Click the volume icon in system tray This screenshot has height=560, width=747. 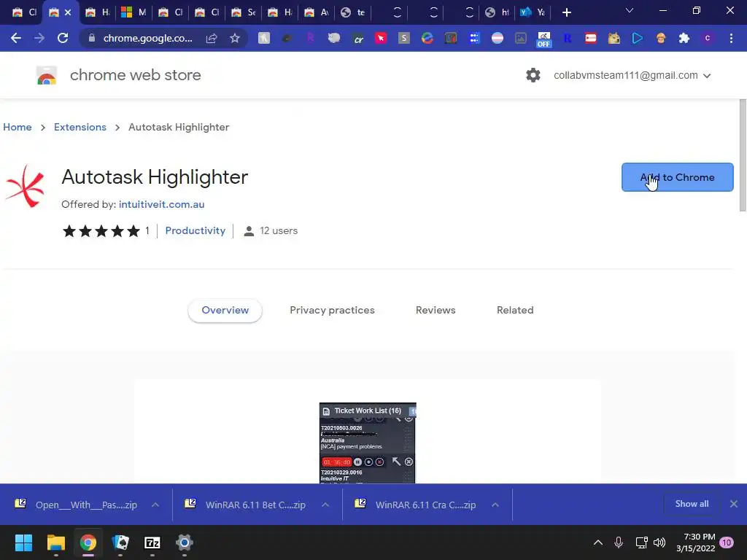(x=659, y=542)
